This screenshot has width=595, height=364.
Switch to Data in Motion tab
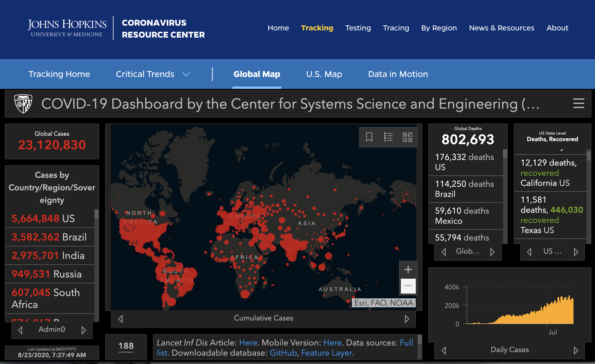click(x=398, y=74)
